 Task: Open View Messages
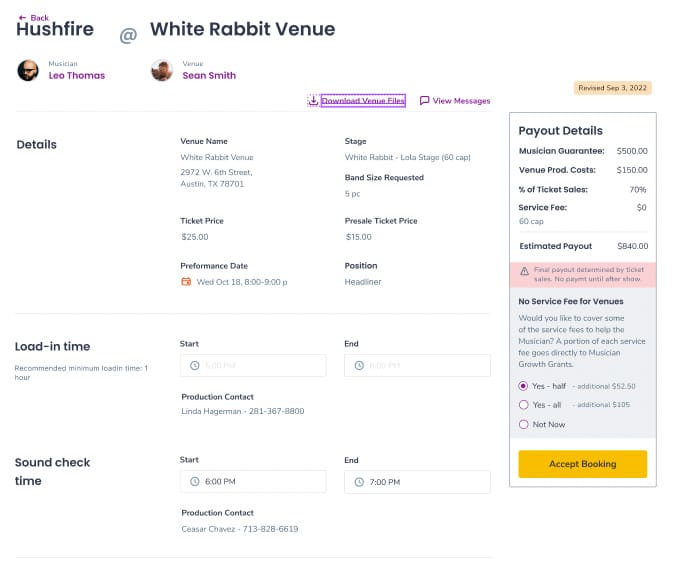tap(461, 101)
